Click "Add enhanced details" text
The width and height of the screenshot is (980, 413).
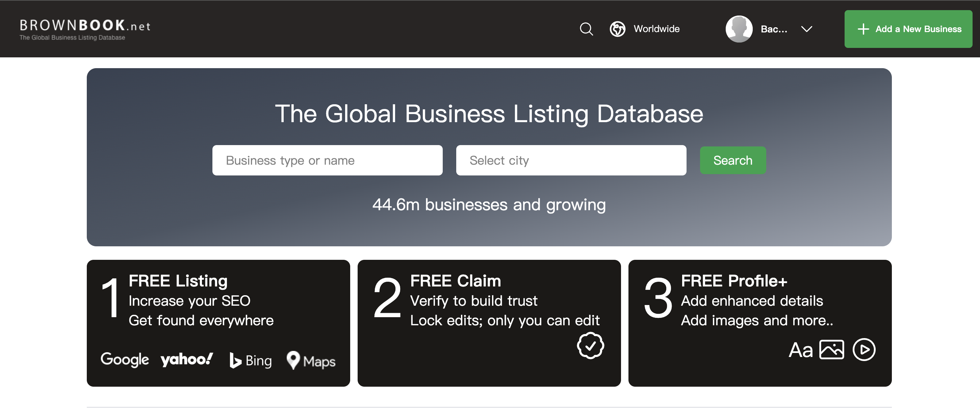752,301
